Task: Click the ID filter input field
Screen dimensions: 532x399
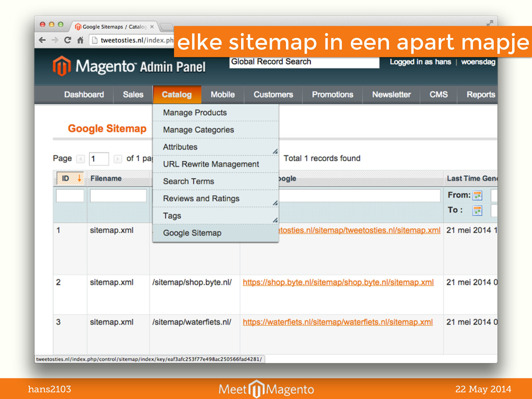Action: 70,196
